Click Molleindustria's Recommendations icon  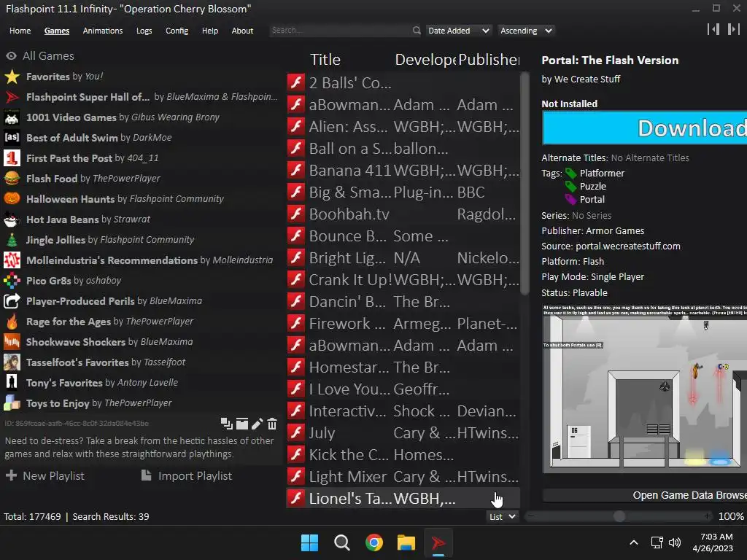[x=12, y=260]
